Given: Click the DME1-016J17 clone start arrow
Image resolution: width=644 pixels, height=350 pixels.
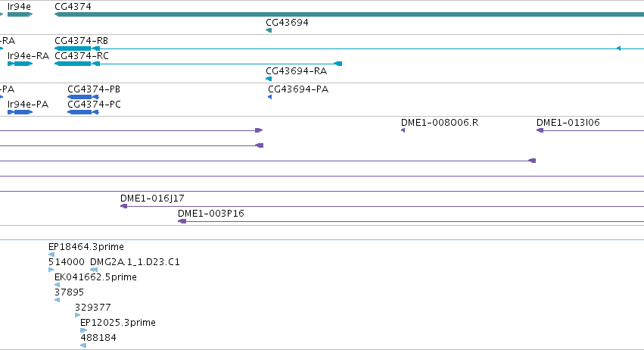Looking at the screenshot, I should pos(123,206).
